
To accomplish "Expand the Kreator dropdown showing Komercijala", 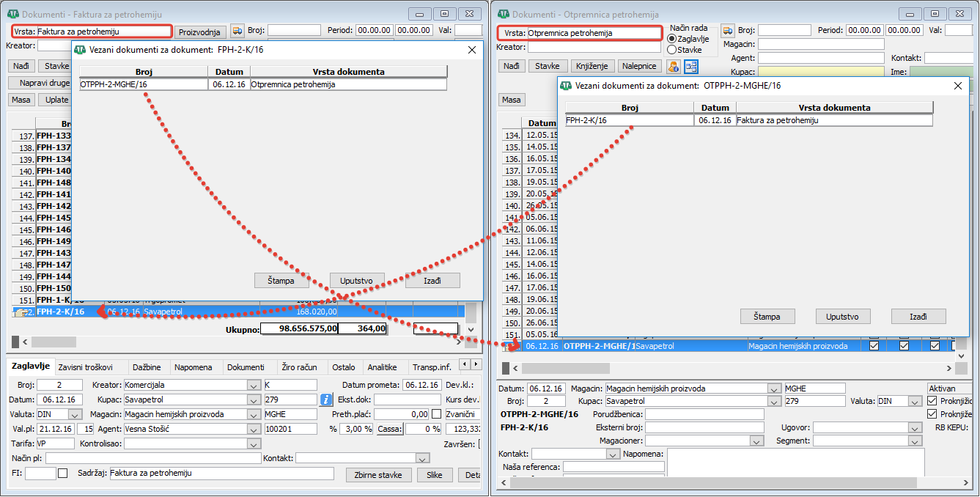I will pyautogui.click(x=254, y=385).
